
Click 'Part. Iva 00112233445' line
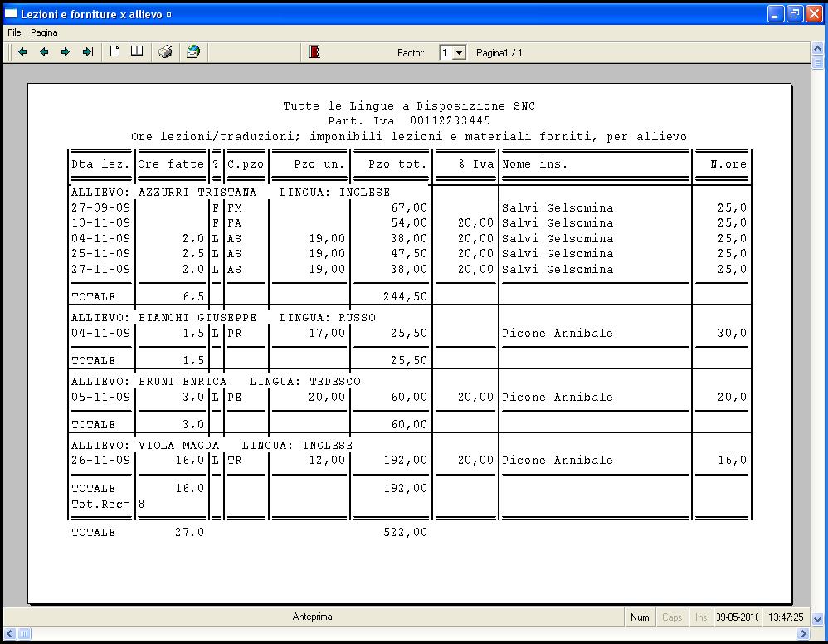click(409, 121)
